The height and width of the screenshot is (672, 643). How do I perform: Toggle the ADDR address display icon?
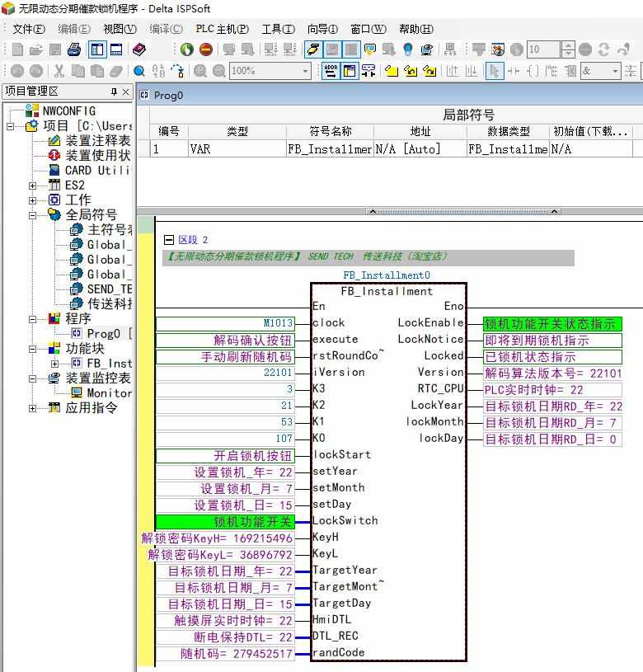click(331, 71)
